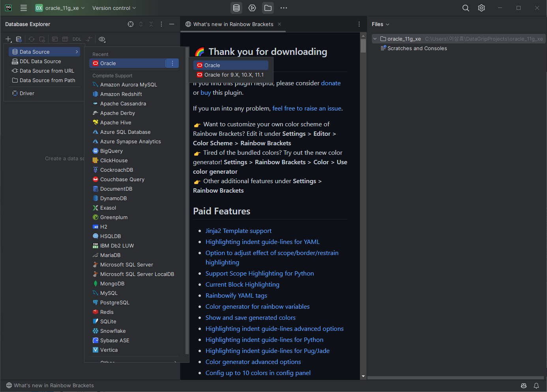Select MySQL data source
The height and width of the screenshot is (392, 547).
[x=134, y=293]
